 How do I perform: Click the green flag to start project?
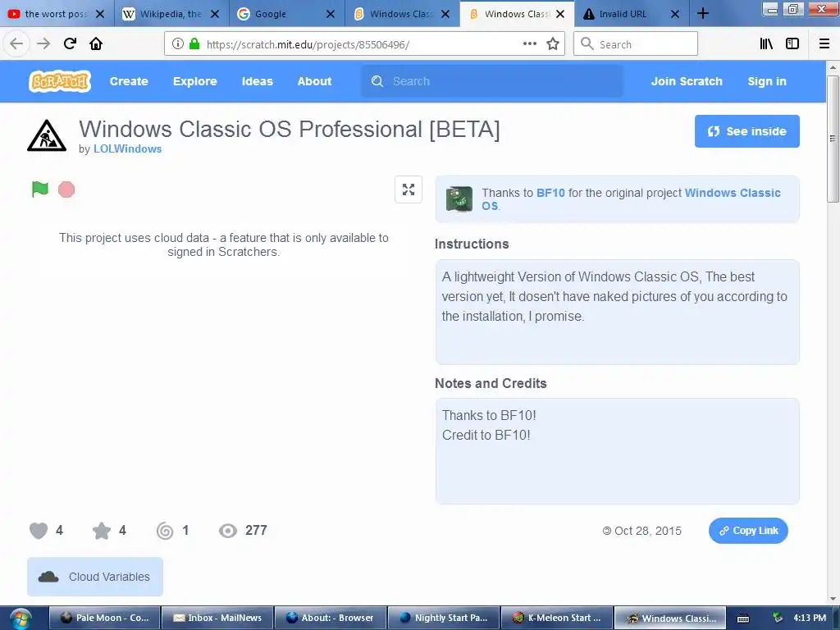(x=40, y=189)
